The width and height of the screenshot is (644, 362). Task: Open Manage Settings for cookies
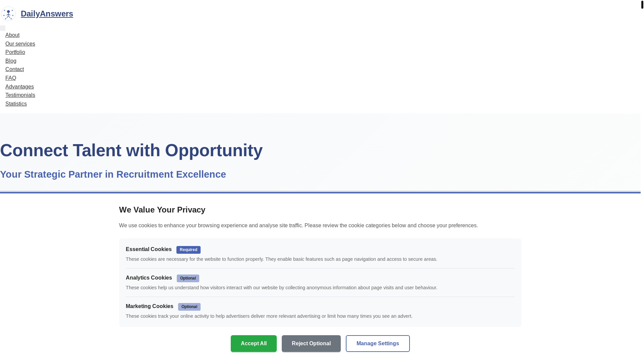(x=378, y=344)
